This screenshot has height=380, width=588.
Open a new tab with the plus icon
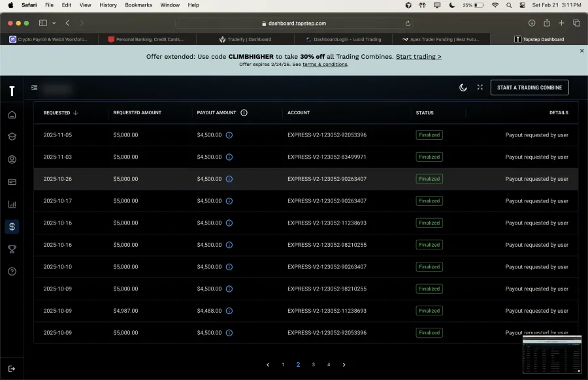point(561,23)
